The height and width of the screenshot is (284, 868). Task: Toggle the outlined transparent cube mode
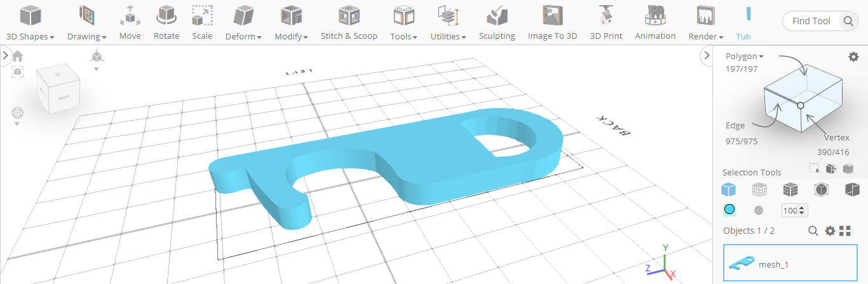pyautogui.click(x=821, y=189)
